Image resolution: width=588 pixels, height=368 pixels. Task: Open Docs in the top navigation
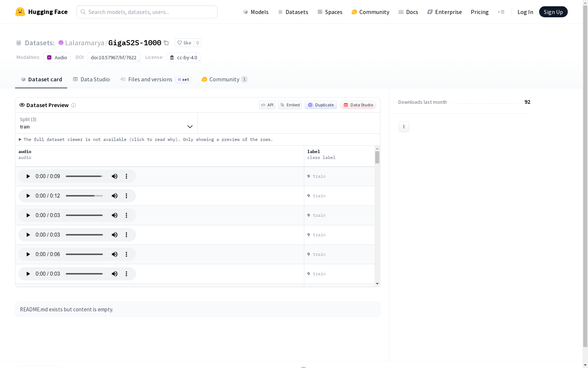tap(408, 12)
